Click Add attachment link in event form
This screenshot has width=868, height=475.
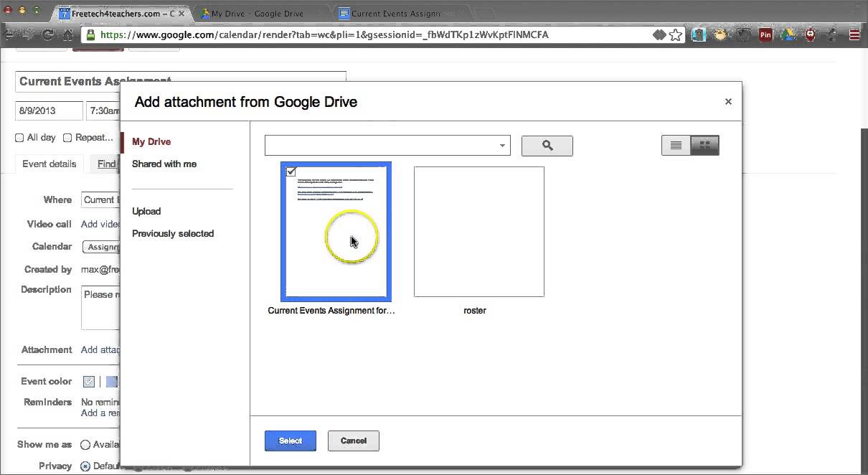click(100, 350)
